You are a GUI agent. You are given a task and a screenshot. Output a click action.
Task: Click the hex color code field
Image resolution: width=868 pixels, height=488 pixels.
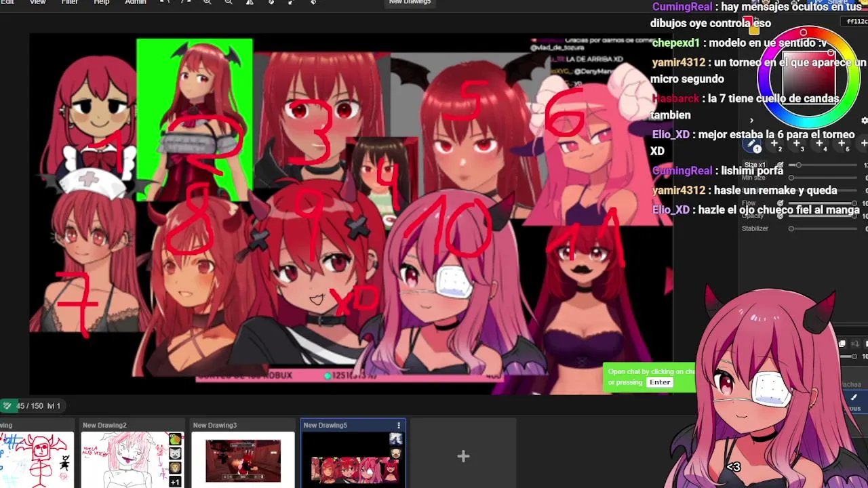(x=855, y=22)
